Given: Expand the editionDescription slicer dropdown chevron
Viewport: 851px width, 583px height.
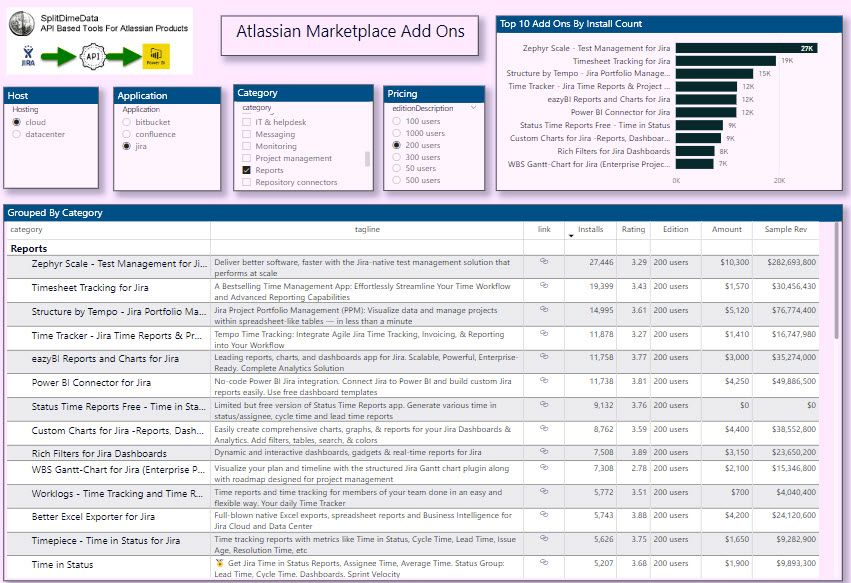Looking at the screenshot, I should pos(473,108).
